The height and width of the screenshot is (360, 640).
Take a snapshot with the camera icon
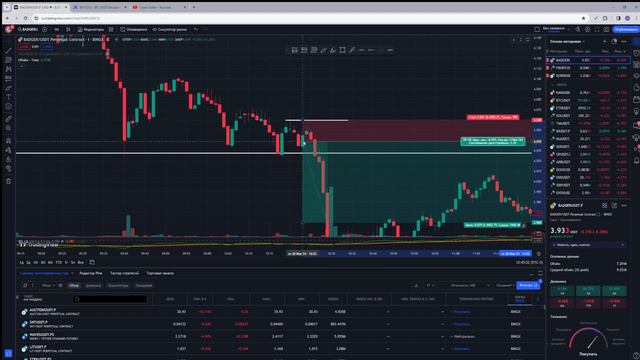point(606,29)
